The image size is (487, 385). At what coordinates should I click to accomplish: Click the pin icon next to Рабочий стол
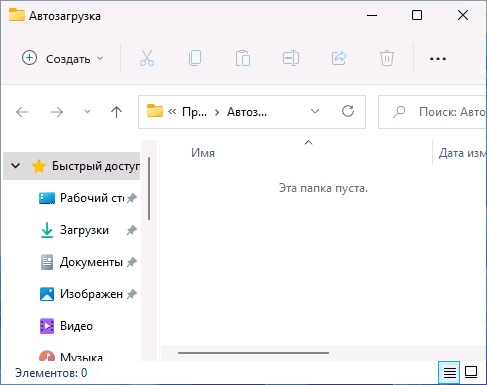(132, 198)
